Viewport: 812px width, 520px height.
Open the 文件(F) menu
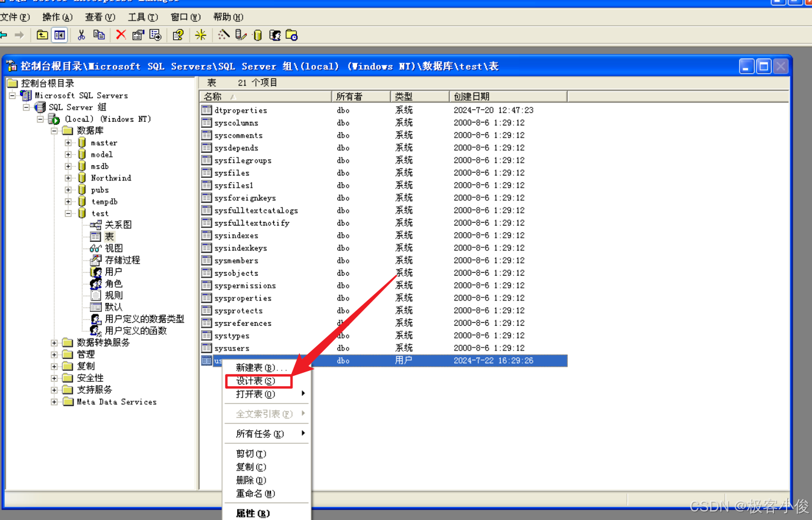tap(15, 17)
